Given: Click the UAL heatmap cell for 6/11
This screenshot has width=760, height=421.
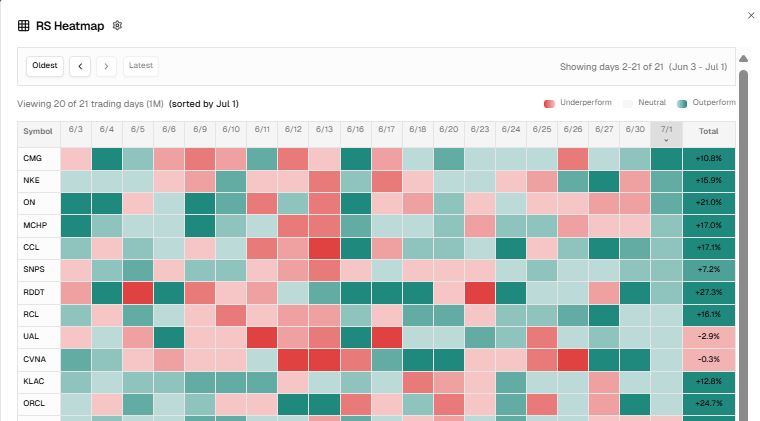Looking at the screenshot, I should (x=262, y=337).
